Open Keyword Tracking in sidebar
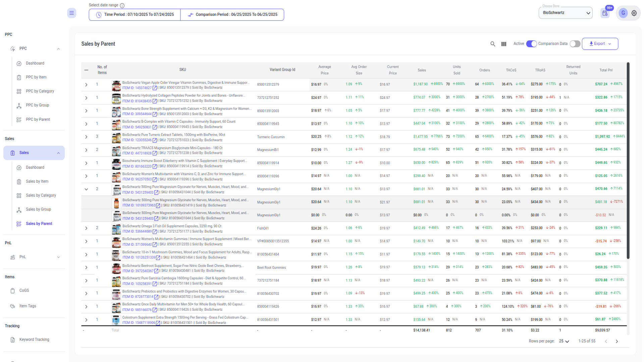This screenshot has height=362, width=644. coord(34,340)
